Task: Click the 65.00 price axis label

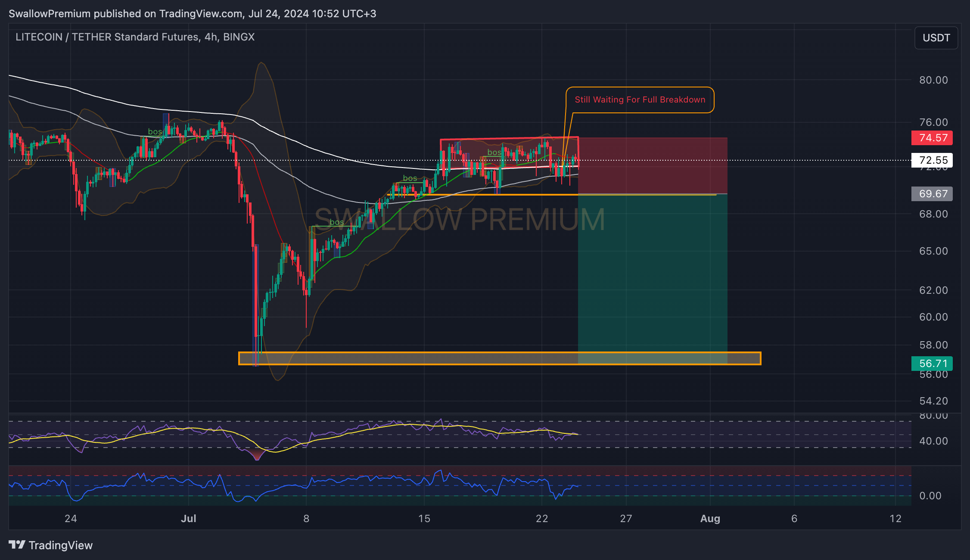Action: [x=933, y=251]
